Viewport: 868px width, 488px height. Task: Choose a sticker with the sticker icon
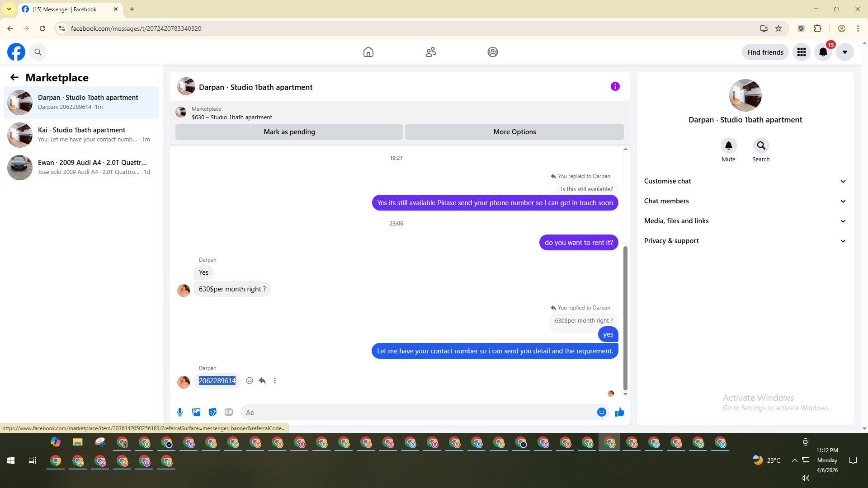tap(212, 412)
